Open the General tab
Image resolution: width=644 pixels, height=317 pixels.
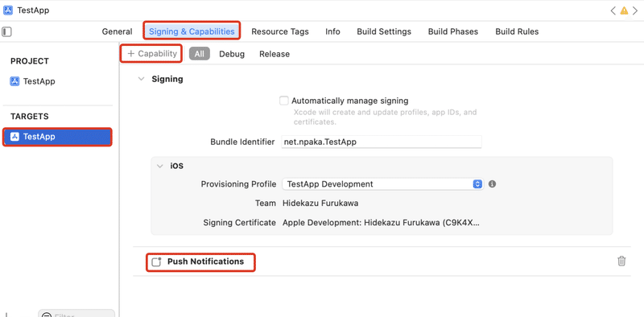[x=117, y=31]
